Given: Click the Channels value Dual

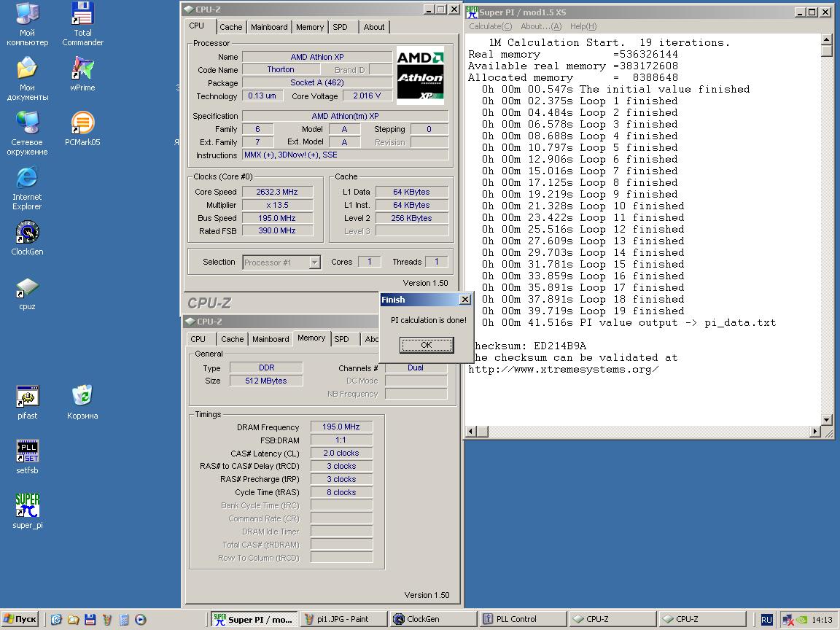Looking at the screenshot, I should coord(416,368).
